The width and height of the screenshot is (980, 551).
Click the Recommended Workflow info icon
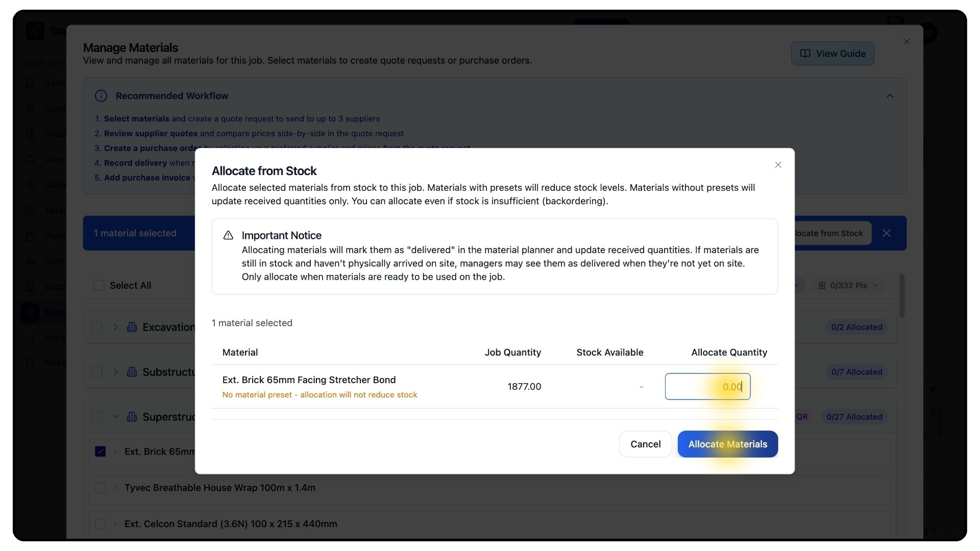click(101, 96)
